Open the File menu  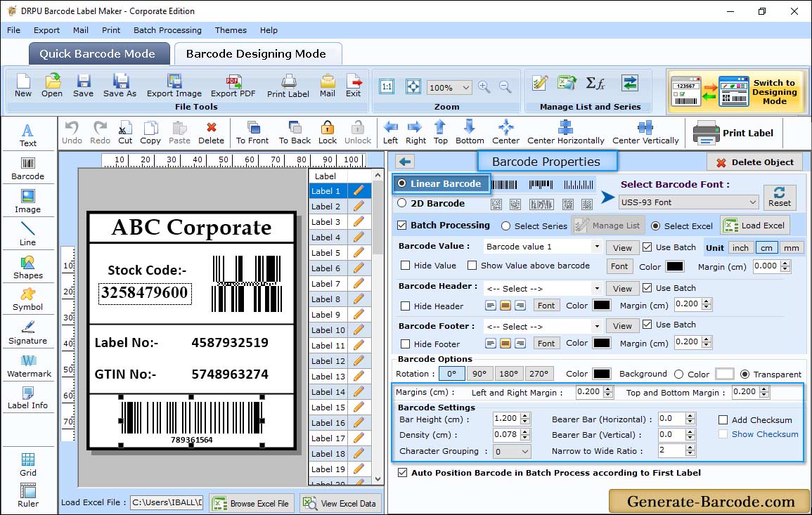pyautogui.click(x=14, y=30)
